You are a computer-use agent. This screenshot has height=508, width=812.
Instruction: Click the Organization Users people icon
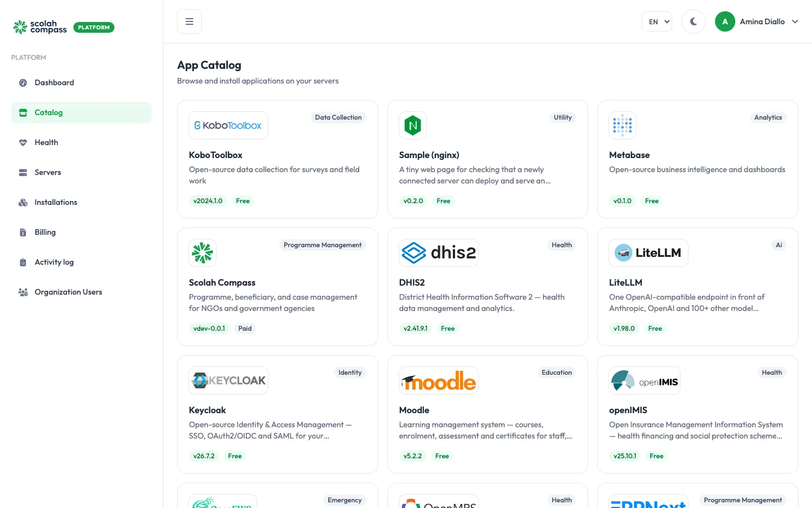coord(23,292)
